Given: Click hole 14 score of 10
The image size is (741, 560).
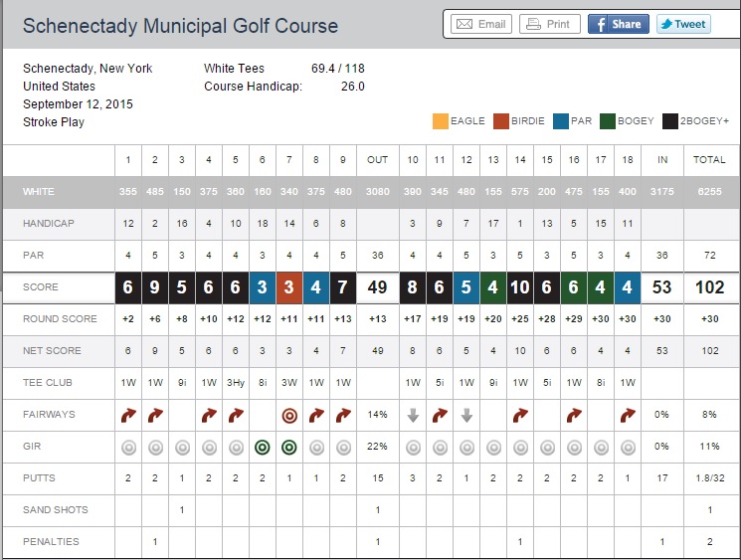Looking at the screenshot, I should pyautogui.click(x=520, y=288).
